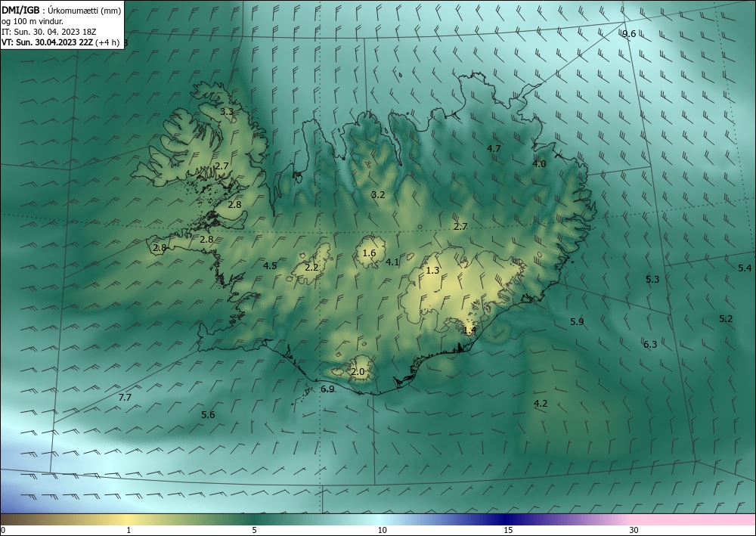Screen dimensions: 756x536
Task: Click the 3.3 value in the Westfjords
Action: pos(227,111)
